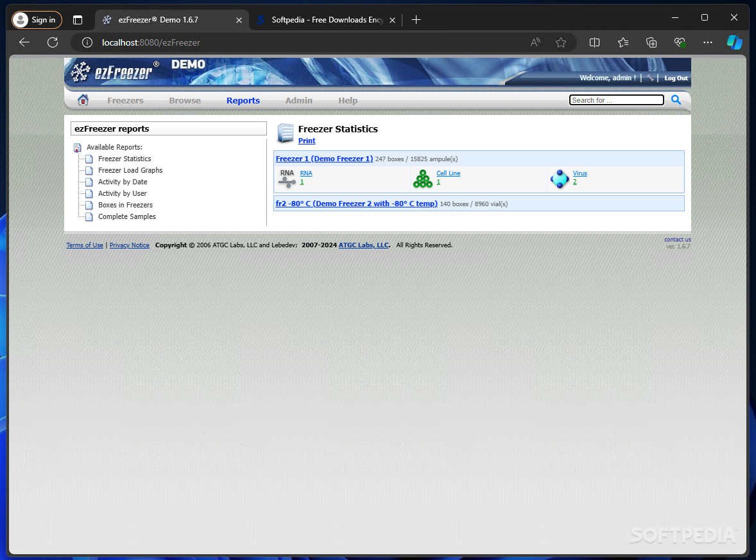This screenshot has width=756, height=560.
Task: Open the Admin menu
Action: [x=298, y=100]
